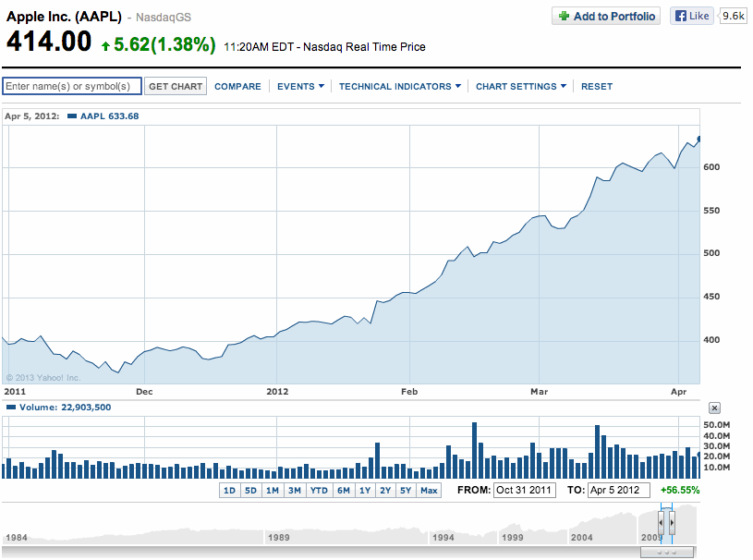Click the AAPL legend color swatch
The width and height of the screenshot is (753, 560).
point(72,116)
